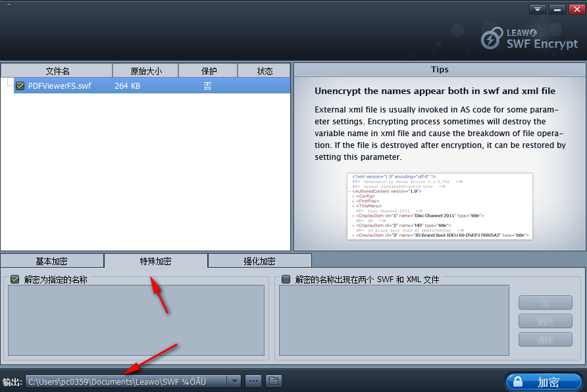Click the 保护 column header

pos(208,70)
